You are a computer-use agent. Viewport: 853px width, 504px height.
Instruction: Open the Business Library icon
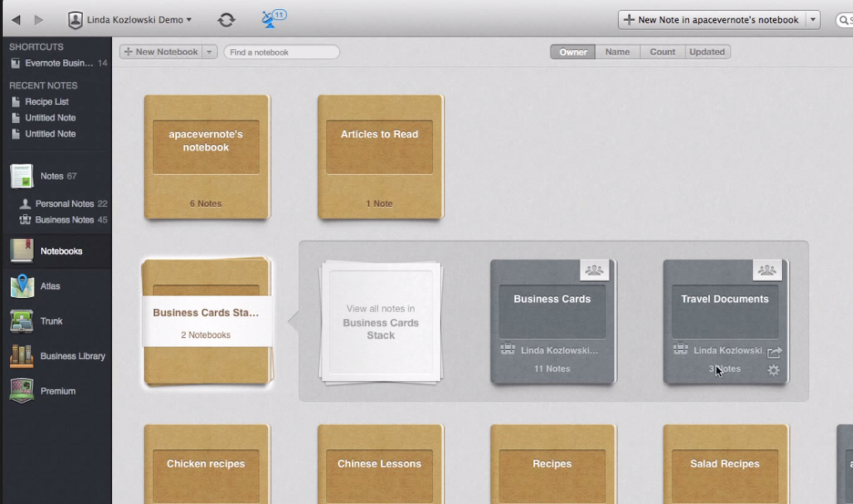pos(22,356)
